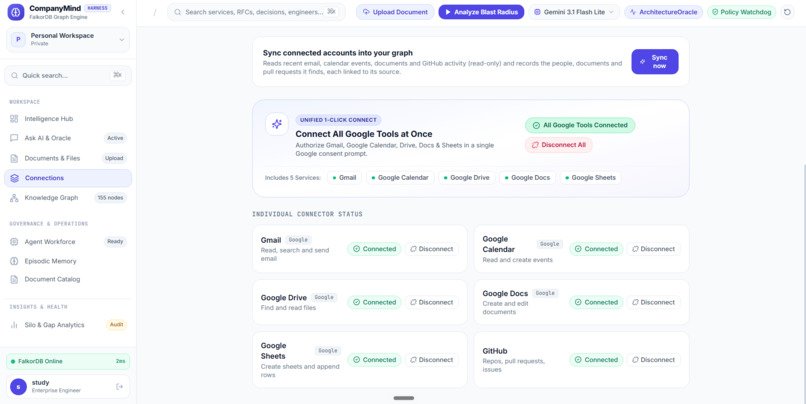
Task: Disconnect the Google Sheets connector
Action: 432,360
